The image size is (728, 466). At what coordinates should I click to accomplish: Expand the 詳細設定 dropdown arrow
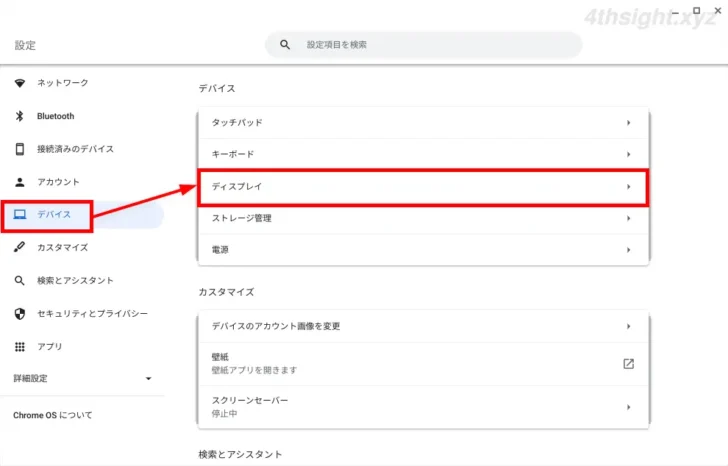click(x=149, y=379)
